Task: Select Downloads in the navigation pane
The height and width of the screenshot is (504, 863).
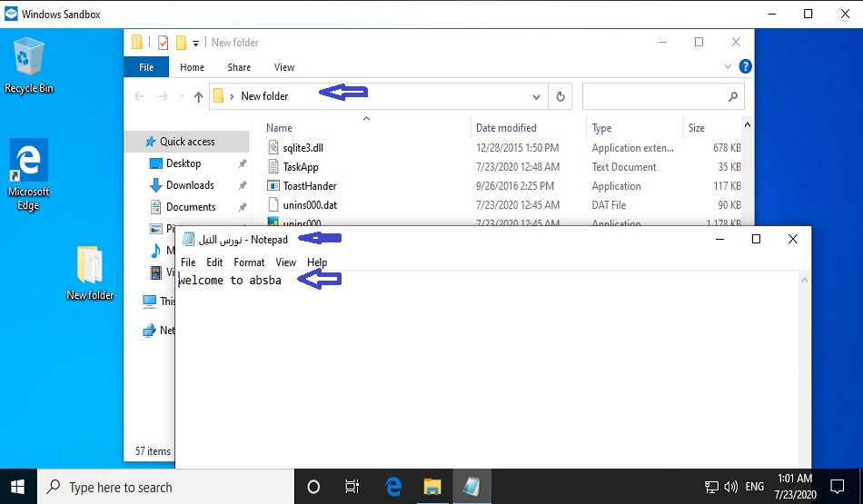Action: point(190,185)
